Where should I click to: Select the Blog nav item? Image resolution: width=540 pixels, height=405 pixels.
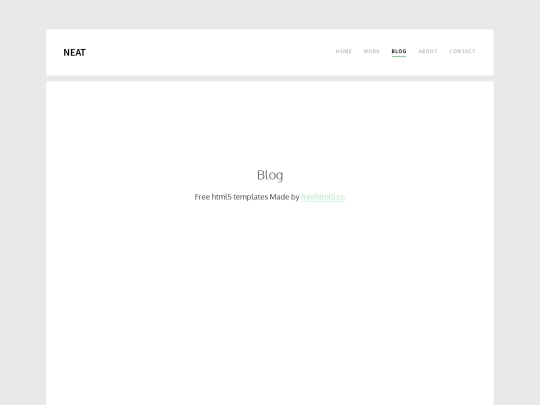[x=399, y=51]
